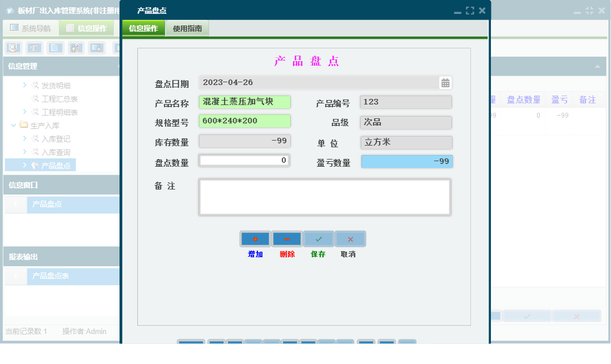This screenshot has height=364, width=611.
Task: Click the 取消 cancel X icon
Action: 350,238
